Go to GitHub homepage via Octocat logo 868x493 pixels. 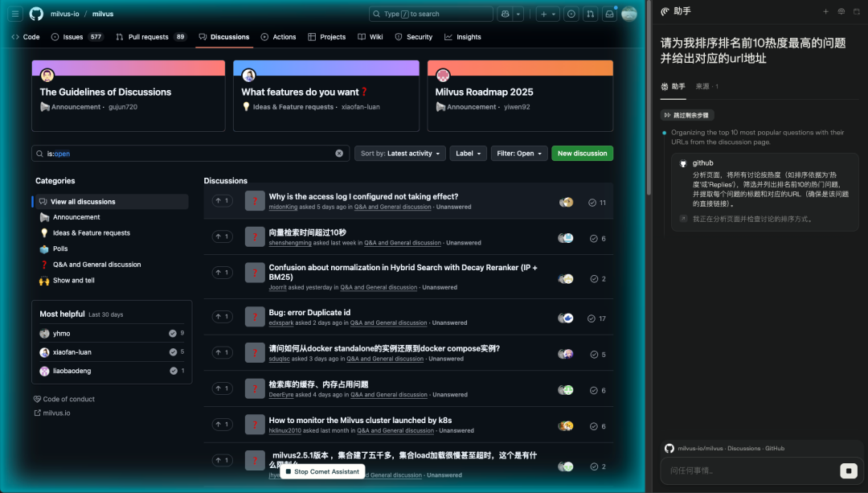pyautogui.click(x=36, y=14)
